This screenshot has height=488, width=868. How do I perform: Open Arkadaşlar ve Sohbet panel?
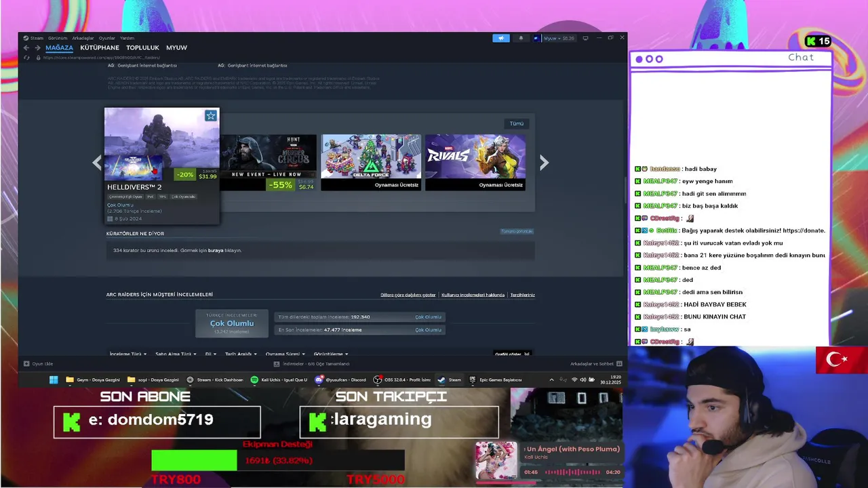596,364
